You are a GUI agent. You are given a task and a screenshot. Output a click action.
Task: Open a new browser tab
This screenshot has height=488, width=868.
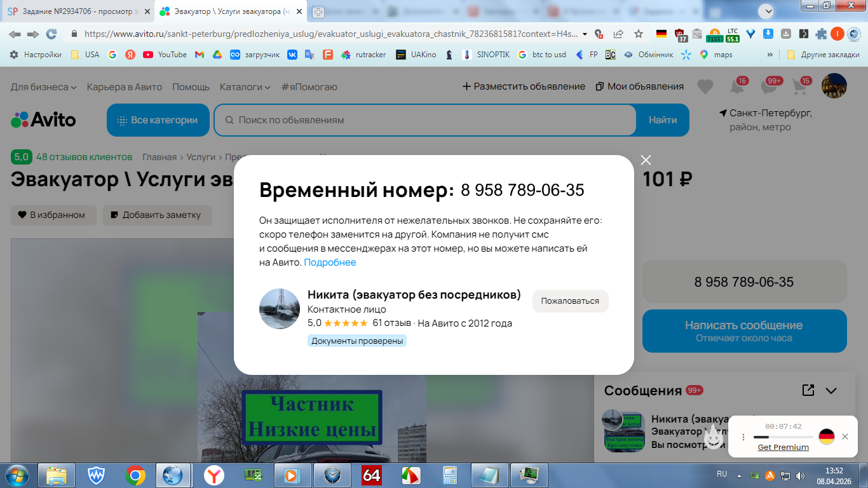pyautogui.click(x=318, y=11)
